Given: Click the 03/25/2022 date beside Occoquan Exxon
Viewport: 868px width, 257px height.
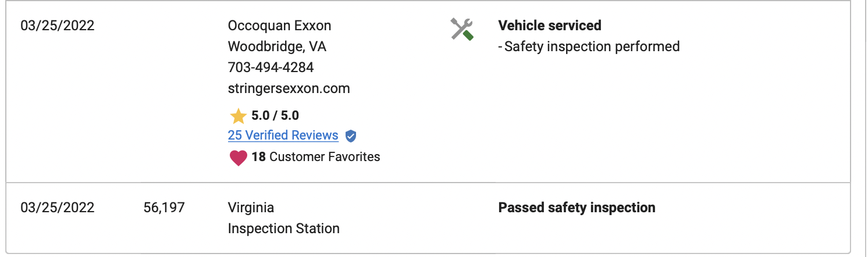Looking at the screenshot, I should tap(58, 26).
